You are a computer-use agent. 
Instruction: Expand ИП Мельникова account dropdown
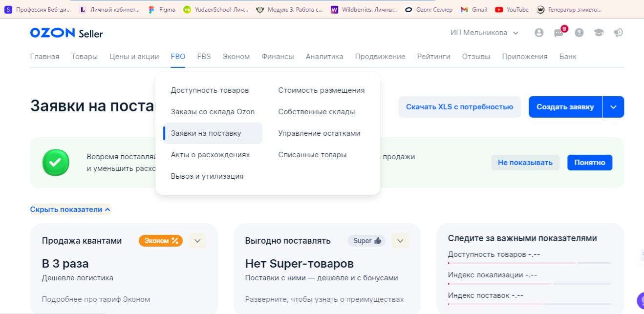(x=484, y=33)
